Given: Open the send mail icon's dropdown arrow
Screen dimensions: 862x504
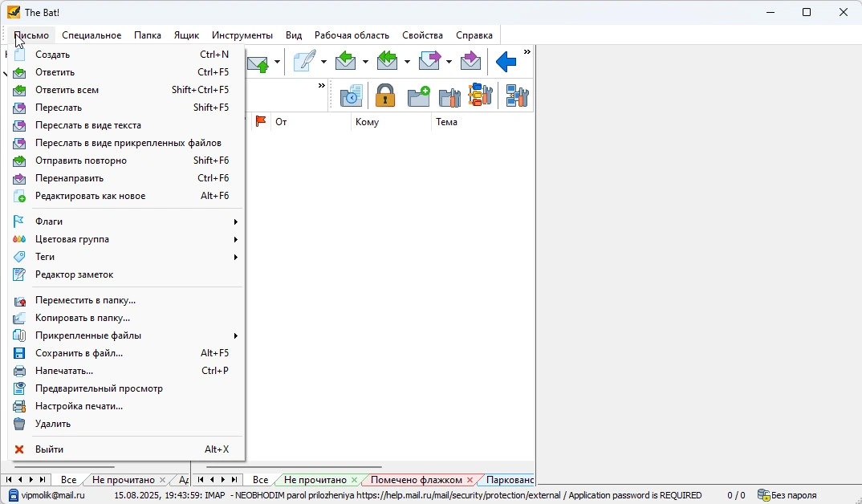Looking at the screenshot, I should [x=277, y=62].
